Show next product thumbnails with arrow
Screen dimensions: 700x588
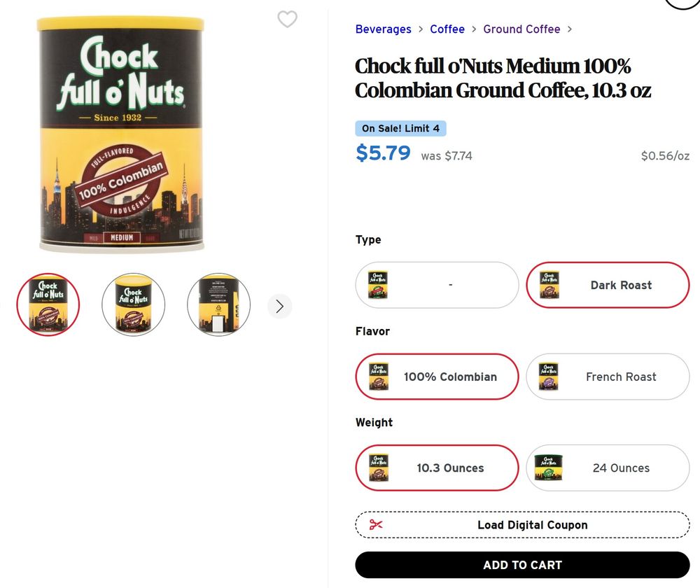click(280, 306)
